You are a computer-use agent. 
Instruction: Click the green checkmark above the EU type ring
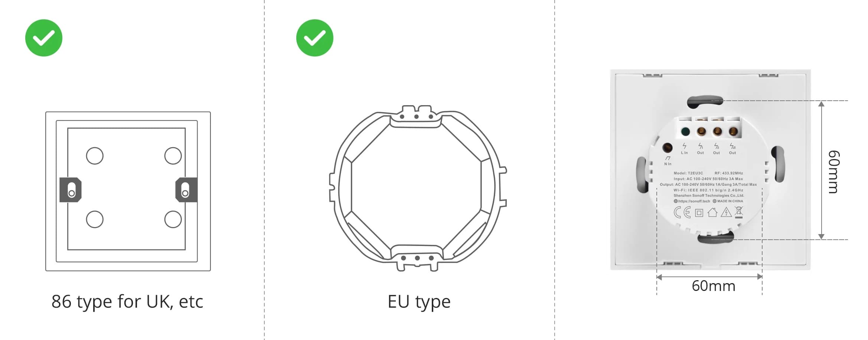pos(314,38)
